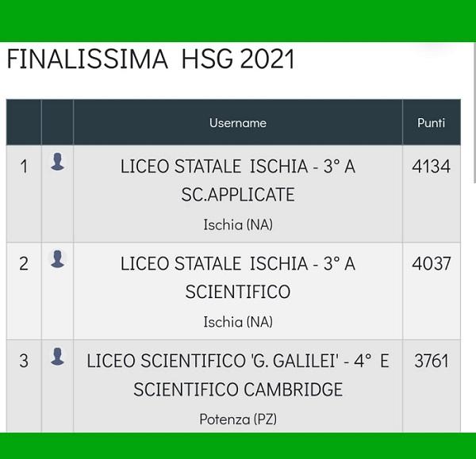
Task: Click the Username column header
Action: coord(238,123)
